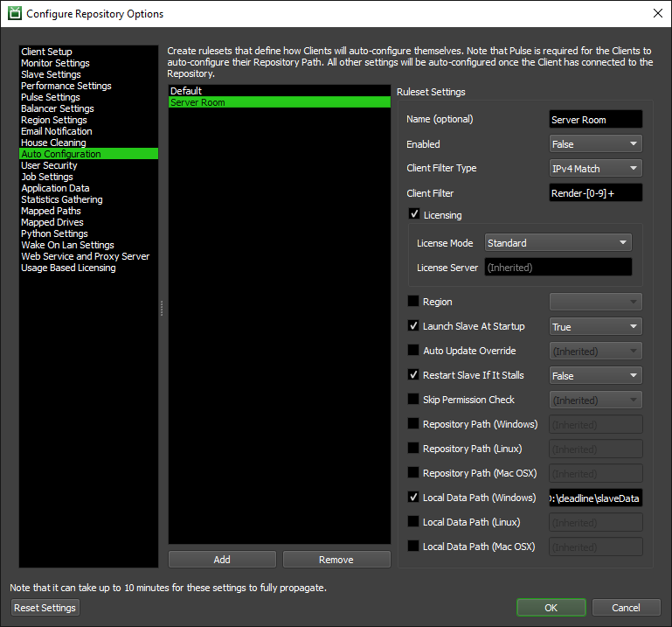
Task: Click the Add ruleset button
Action: coord(222,560)
